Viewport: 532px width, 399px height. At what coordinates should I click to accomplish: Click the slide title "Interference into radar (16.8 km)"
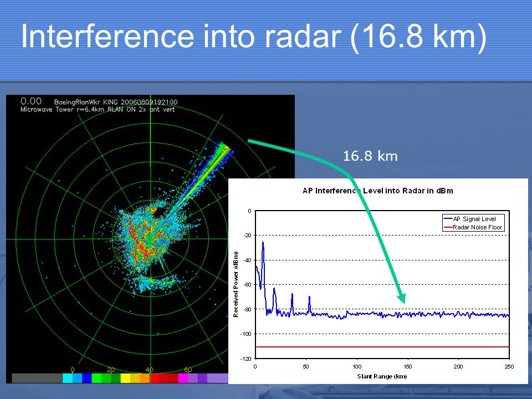coord(254,37)
